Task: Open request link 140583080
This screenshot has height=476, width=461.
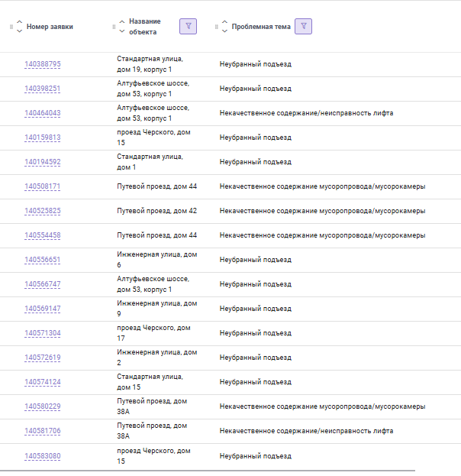Action: coord(43,456)
